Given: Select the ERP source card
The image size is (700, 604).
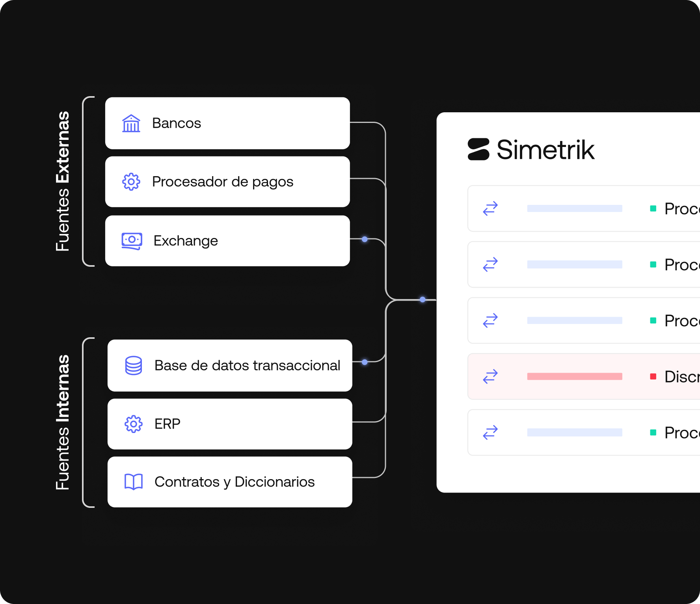Looking at the screenshot, I should tap(230, 424).
